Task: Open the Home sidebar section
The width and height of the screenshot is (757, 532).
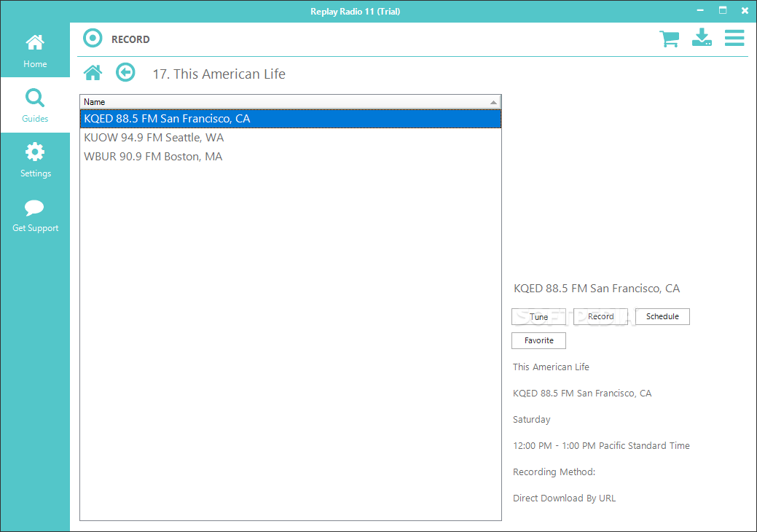Action: point(35,50)
